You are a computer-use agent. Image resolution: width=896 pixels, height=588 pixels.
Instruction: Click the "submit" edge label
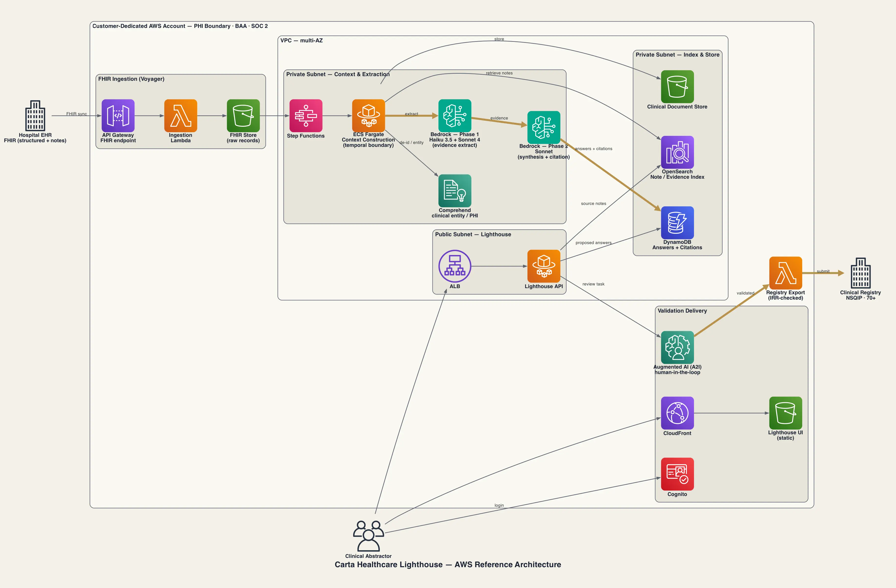(823, 271)
